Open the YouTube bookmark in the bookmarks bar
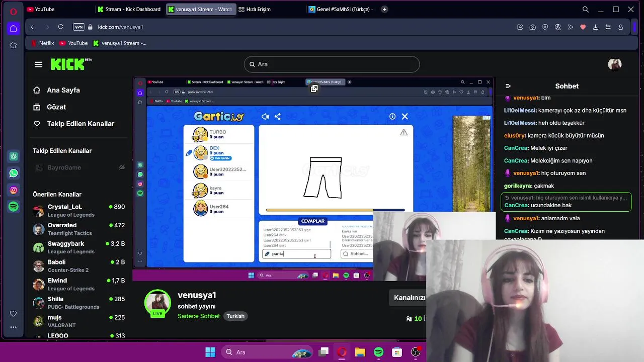The height and width of the screenshot is (362, 644). click(x=73, y=43)
